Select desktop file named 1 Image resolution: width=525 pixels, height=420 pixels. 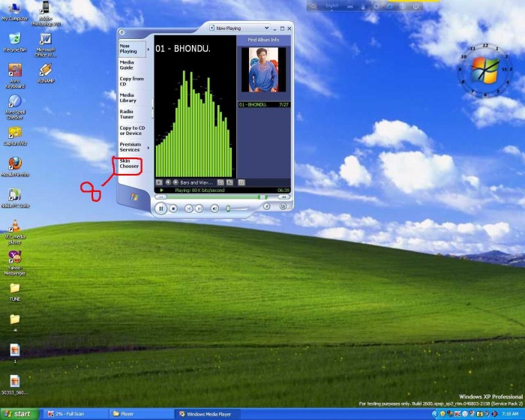pos(15,353)
